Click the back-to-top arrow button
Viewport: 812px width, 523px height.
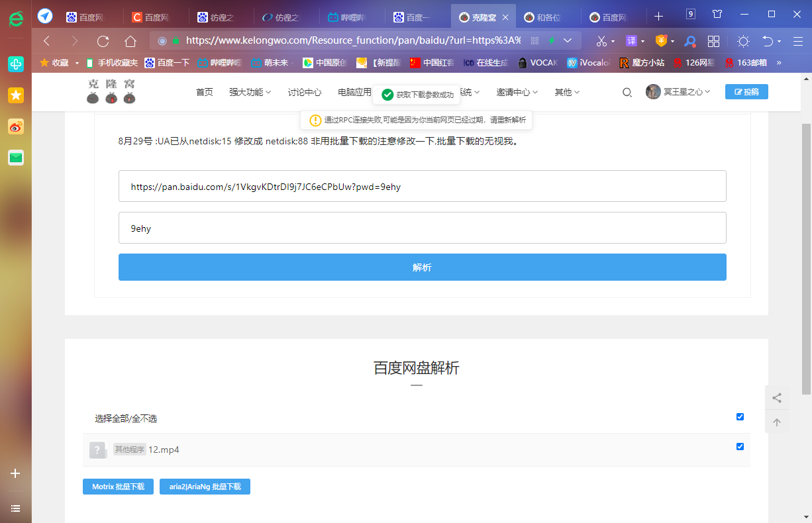[777, 422]
